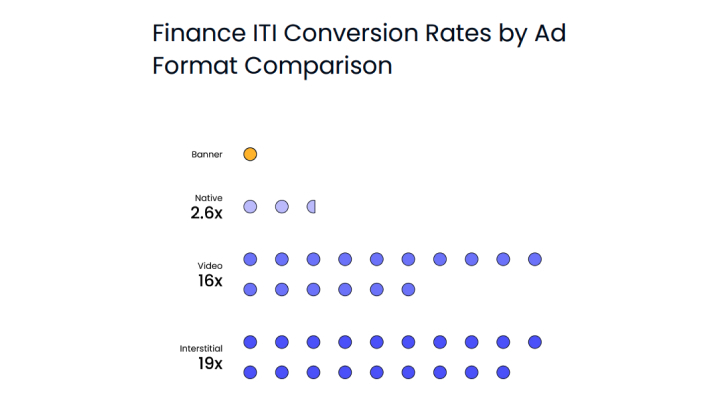Viewport: 713px width, 401px height.
Task: Click the last dot in the top Video row
Action: pos(535,260)
